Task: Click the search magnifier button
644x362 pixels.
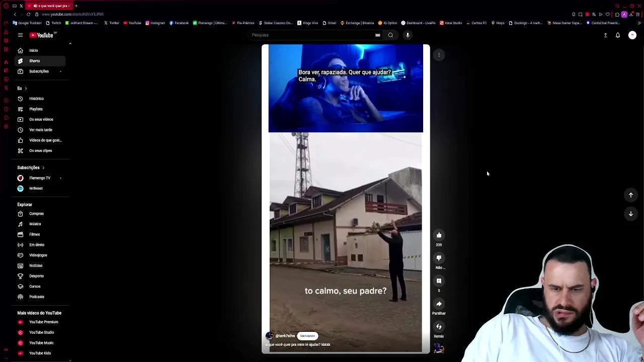Action: pos(390,35)
